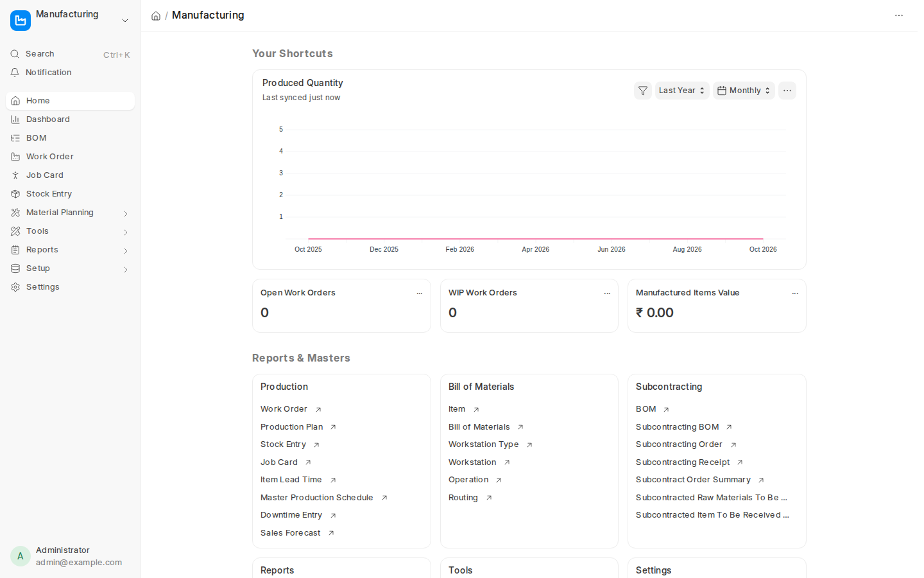Expand the Setup sidebar section

pyautogui.click(x=126, y=269)
